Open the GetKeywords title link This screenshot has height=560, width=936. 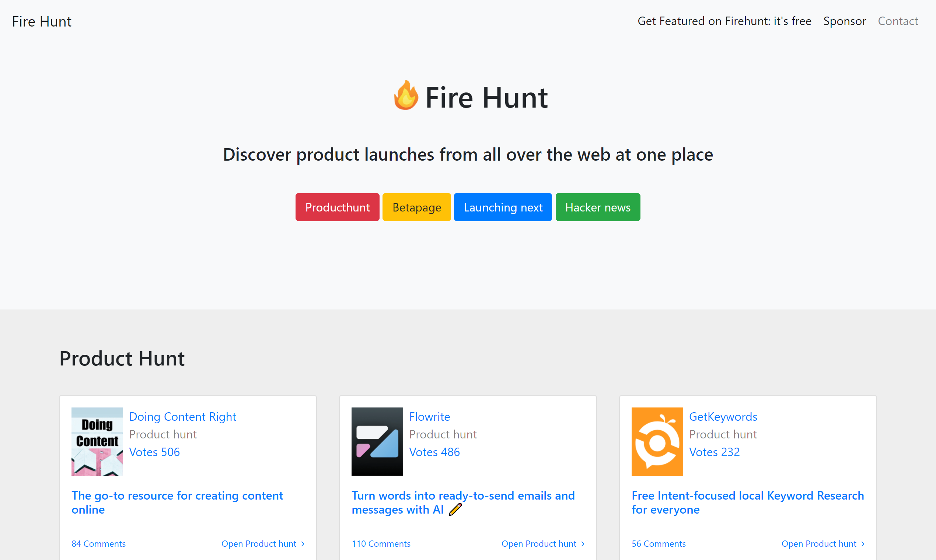click(723, 417)
